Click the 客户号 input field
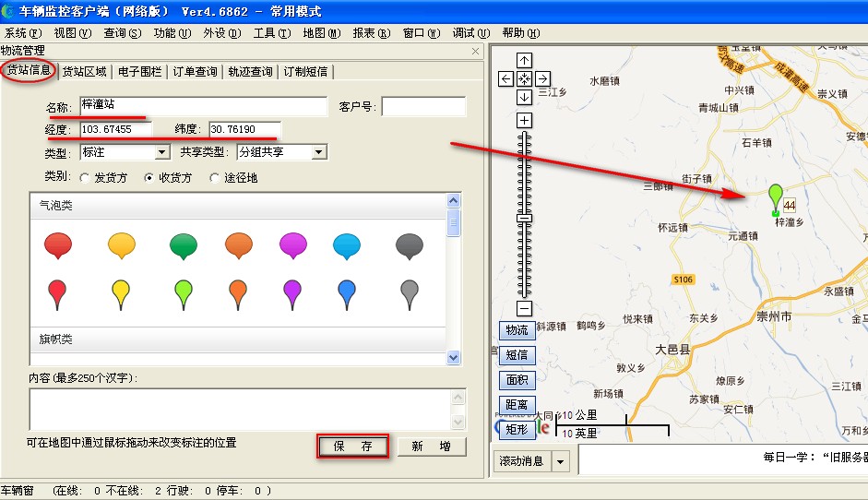Screen dimensions: 868x500 click(x=423, y=107)
